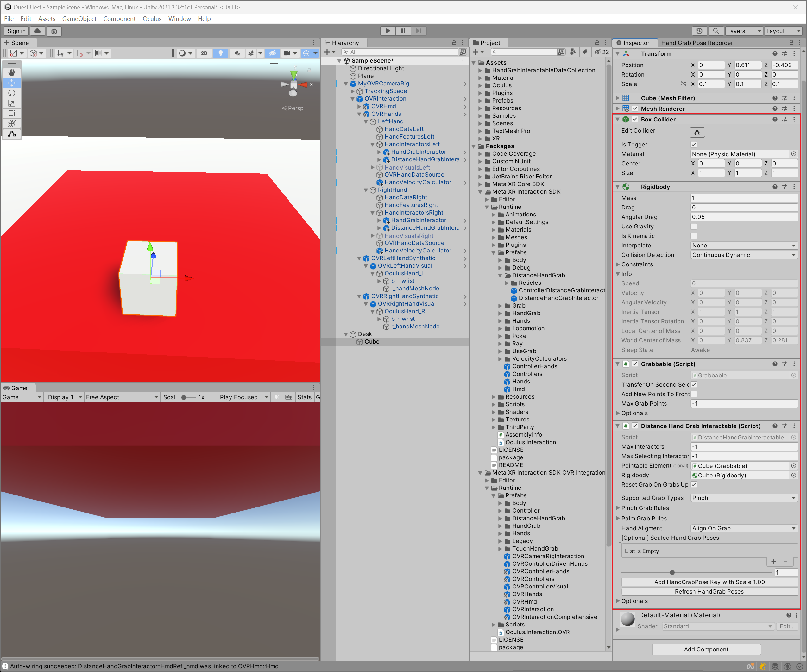Open the Window menu
Image resolution: width=807 pixels, height=672 pixels.
pyautogui.click(x=180, y=19)
